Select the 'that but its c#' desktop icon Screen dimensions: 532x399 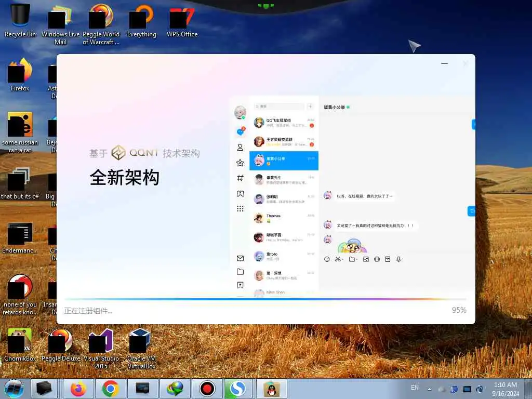[x=20, y=183]
